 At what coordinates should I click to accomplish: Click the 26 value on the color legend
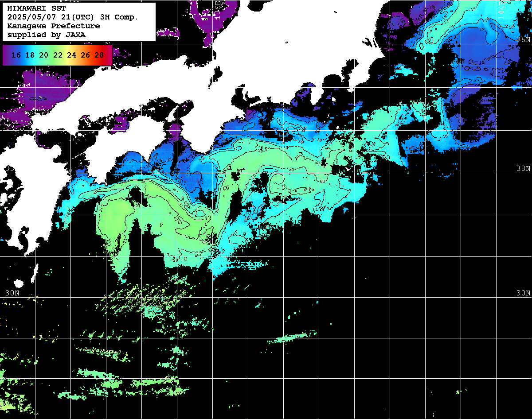tap(85, 55)
